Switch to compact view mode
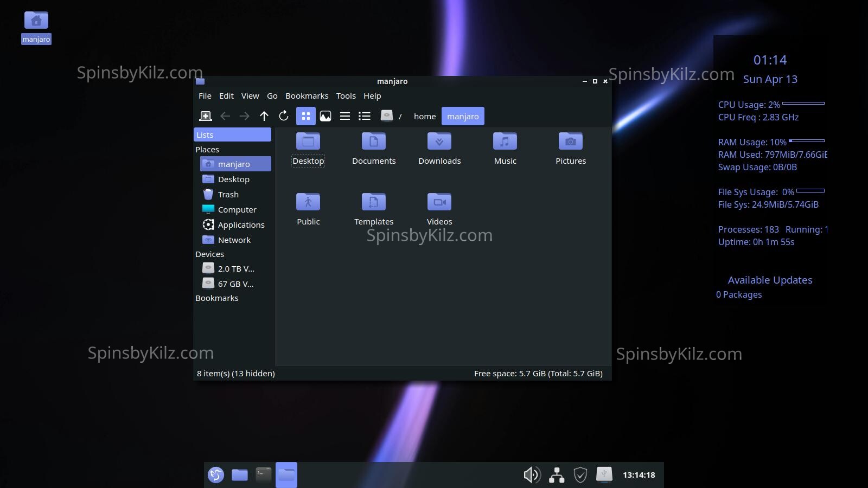 (345, 116)
